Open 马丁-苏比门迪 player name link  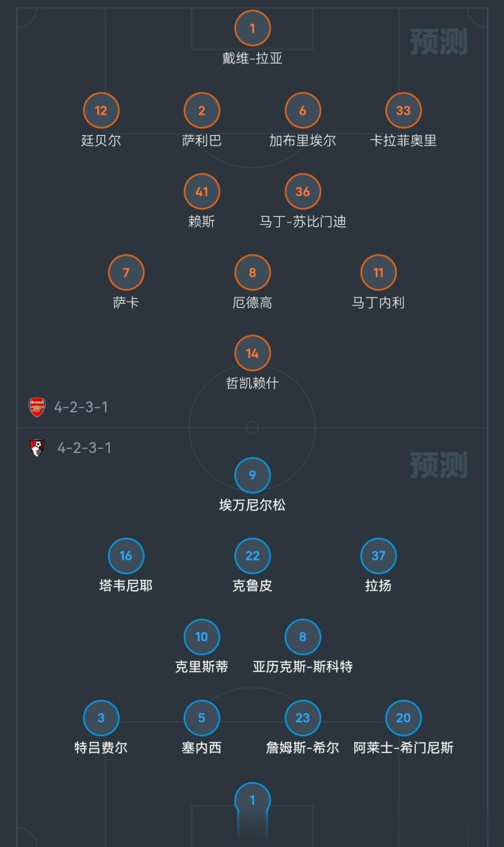pyautogui.click(x=303, y=222)
